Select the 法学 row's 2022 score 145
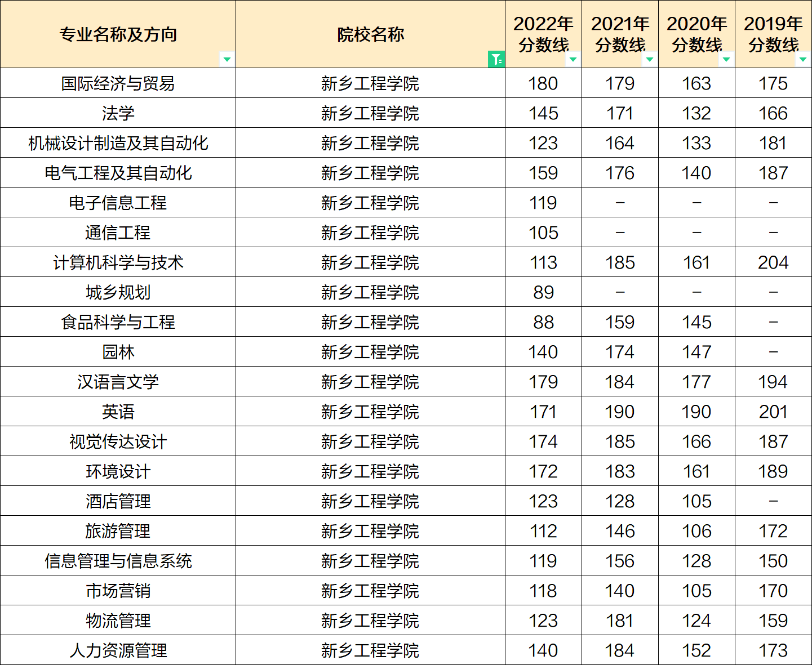The image size is (812, 665). (543, 113)
